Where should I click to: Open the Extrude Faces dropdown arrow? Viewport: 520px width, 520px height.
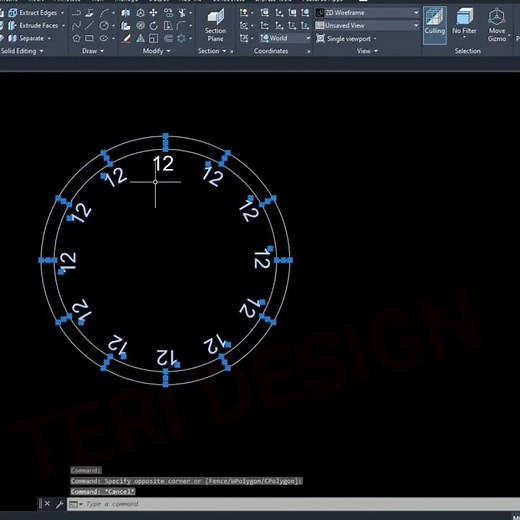coord(63,25)
